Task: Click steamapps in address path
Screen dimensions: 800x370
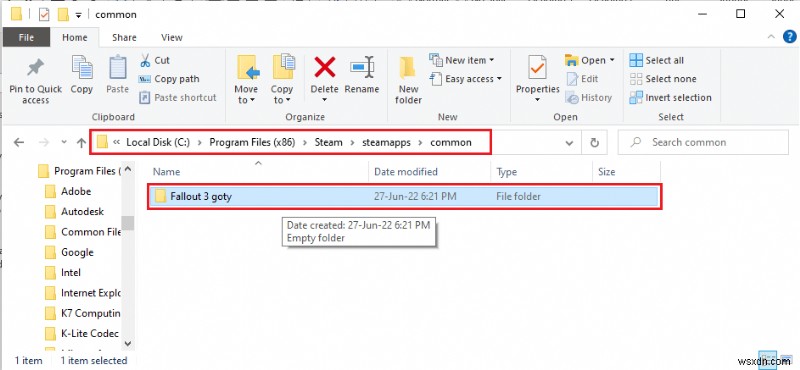Action: point(386,142)
